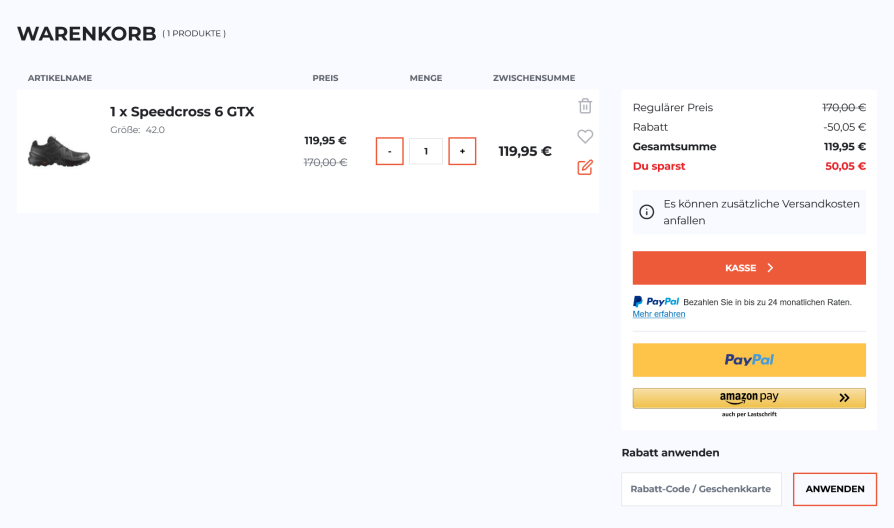Click the WARENKORB page heading
894x528 pixels.
87,34
